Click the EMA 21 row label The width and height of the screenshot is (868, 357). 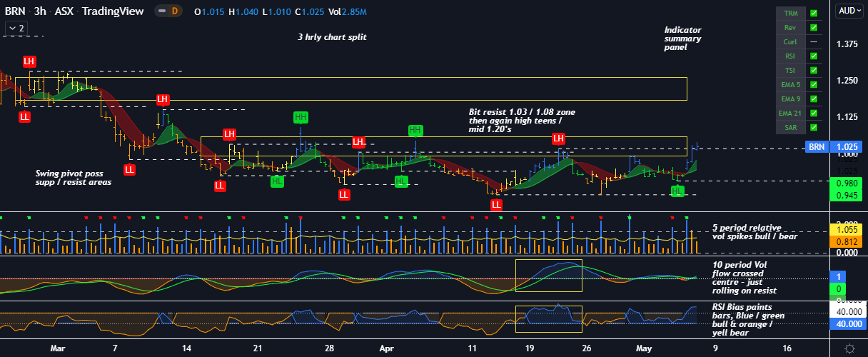click(x=790, y=114)
